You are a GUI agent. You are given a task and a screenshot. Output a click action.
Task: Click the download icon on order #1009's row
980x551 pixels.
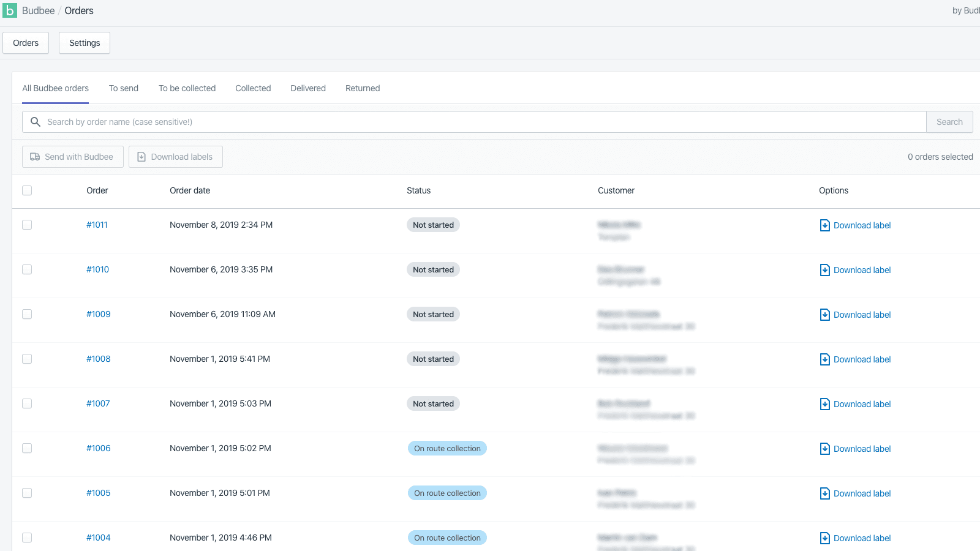pyautogui.click(x=824, y=314)
